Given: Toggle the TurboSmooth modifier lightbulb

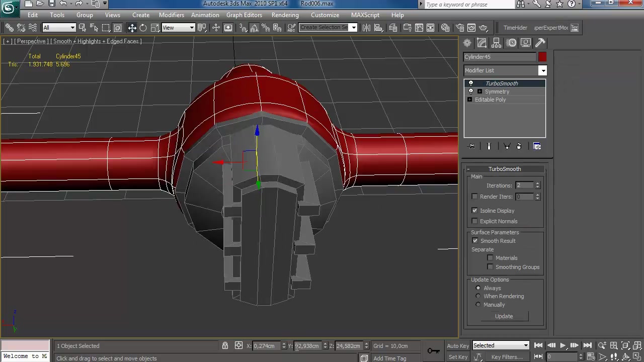Looking at the screenshot, I should (x=471, y=83).
